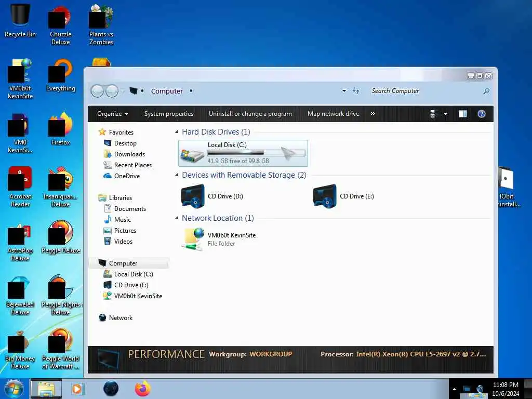Open the Computer breadcrumb dropdown dot

click(191, 91)
